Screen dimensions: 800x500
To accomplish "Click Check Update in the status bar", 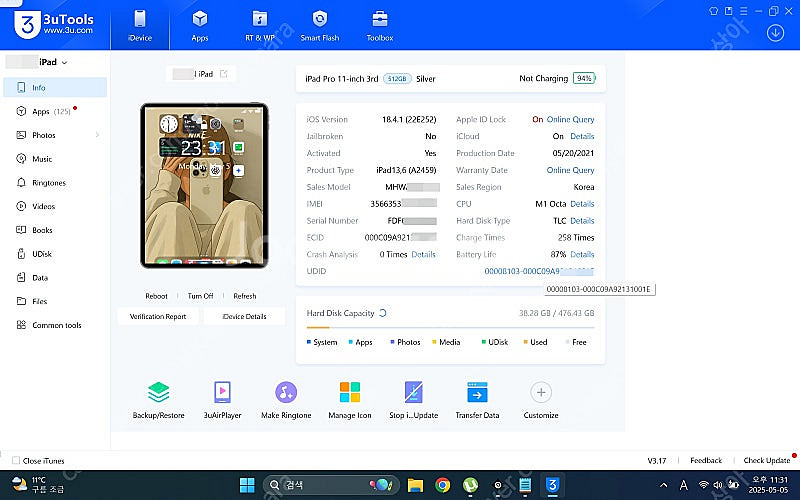I will click(767, 460).
